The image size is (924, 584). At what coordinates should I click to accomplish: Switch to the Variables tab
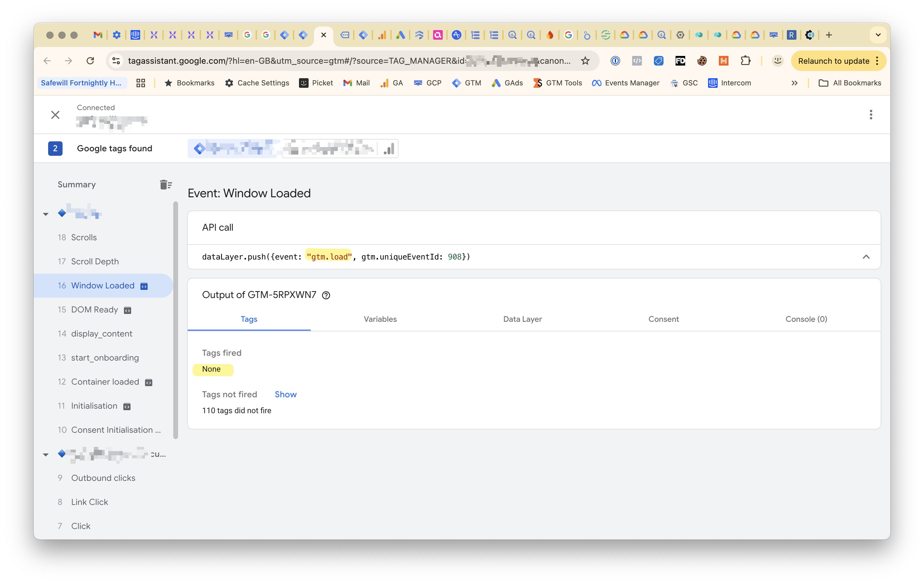[380, 319]
